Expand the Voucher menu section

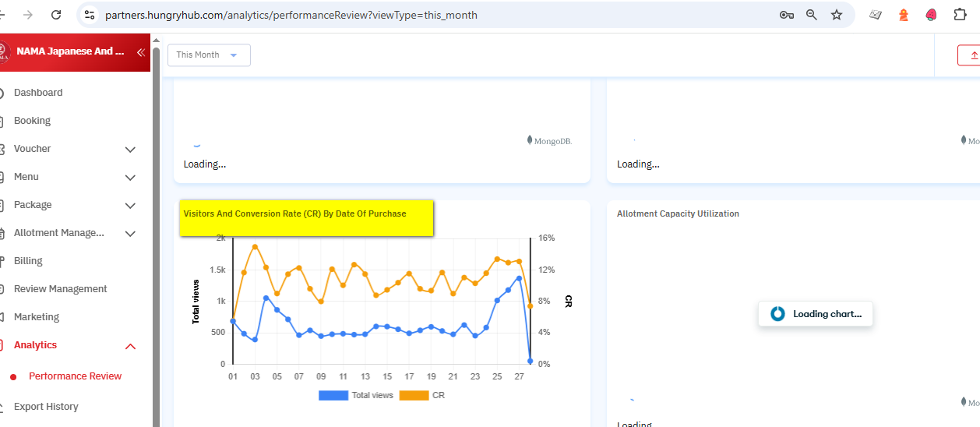(x=130, y=149)
